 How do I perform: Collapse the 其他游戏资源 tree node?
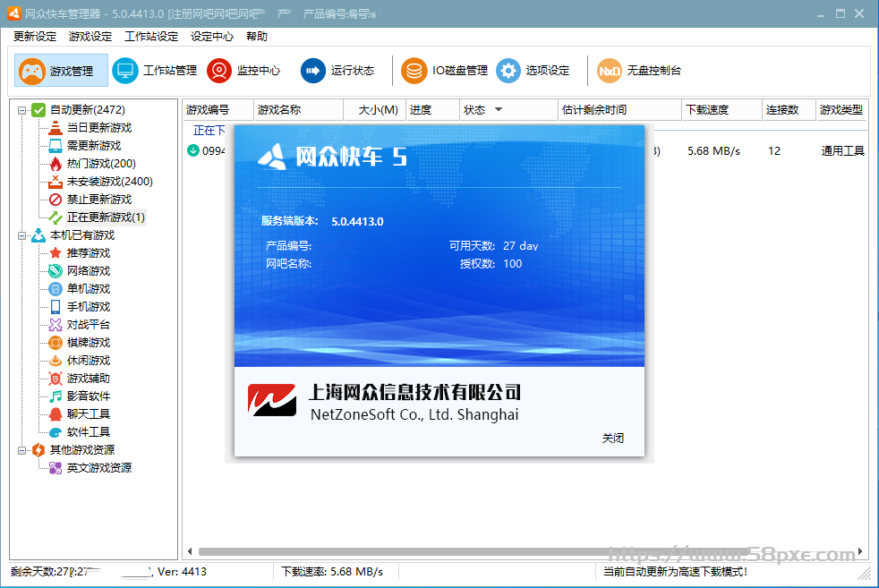(21, 451)
